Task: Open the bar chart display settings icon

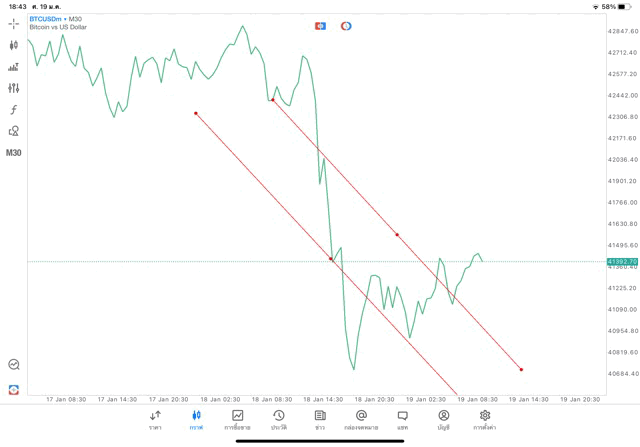Action: pyautogui.click(x=14, y=67)
